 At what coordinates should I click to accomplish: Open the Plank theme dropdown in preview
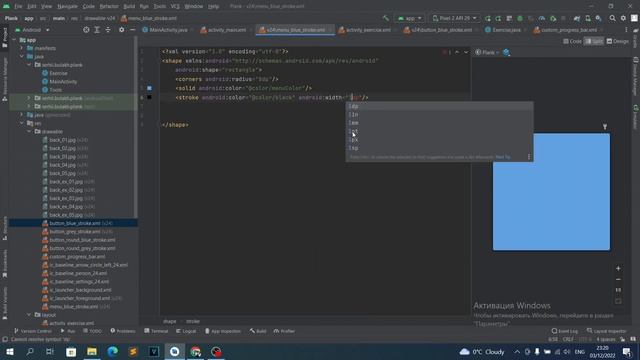487,52
